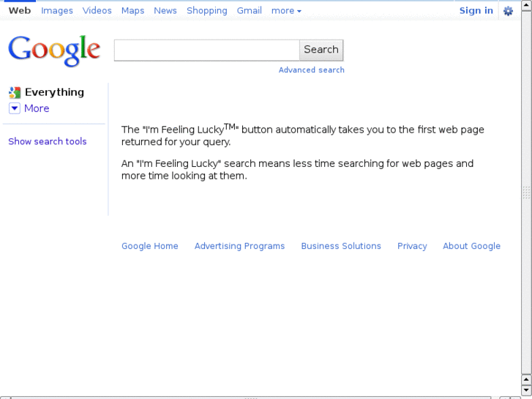Screen dimensions: 532x399
Task: Switch to the Images tab
Action: pos(57,11)
